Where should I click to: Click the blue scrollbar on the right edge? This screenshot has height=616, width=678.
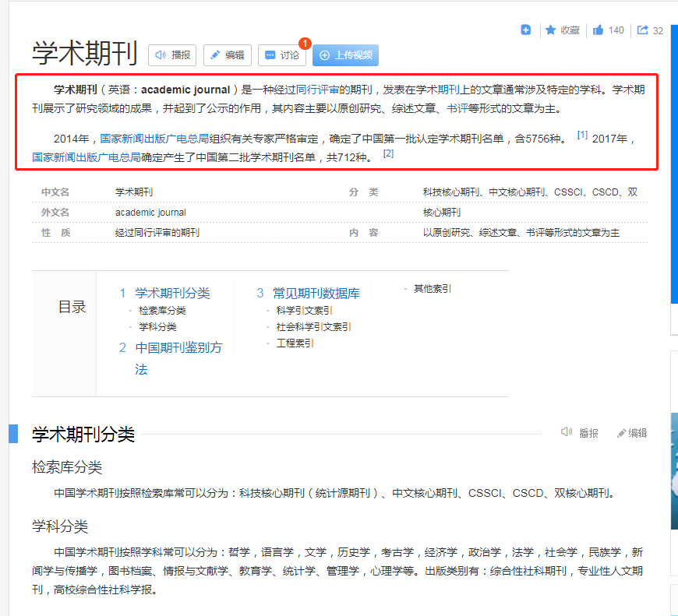pos(674,164)
